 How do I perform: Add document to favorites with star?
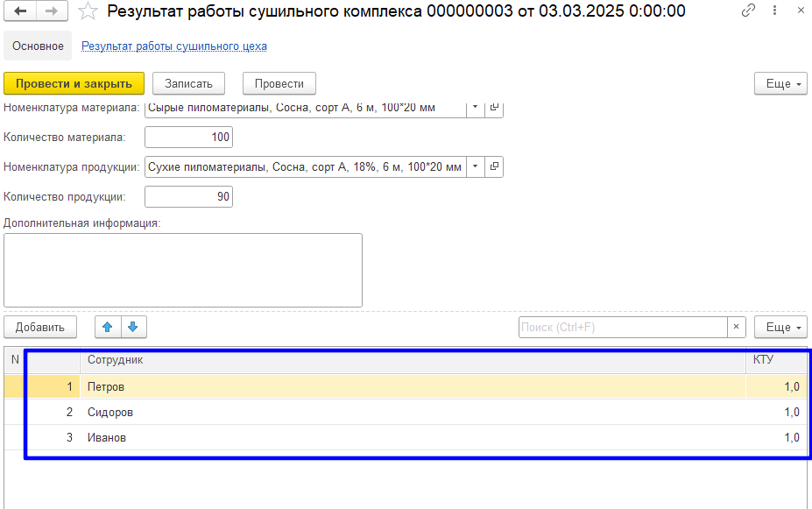click(x=88, y=11)
